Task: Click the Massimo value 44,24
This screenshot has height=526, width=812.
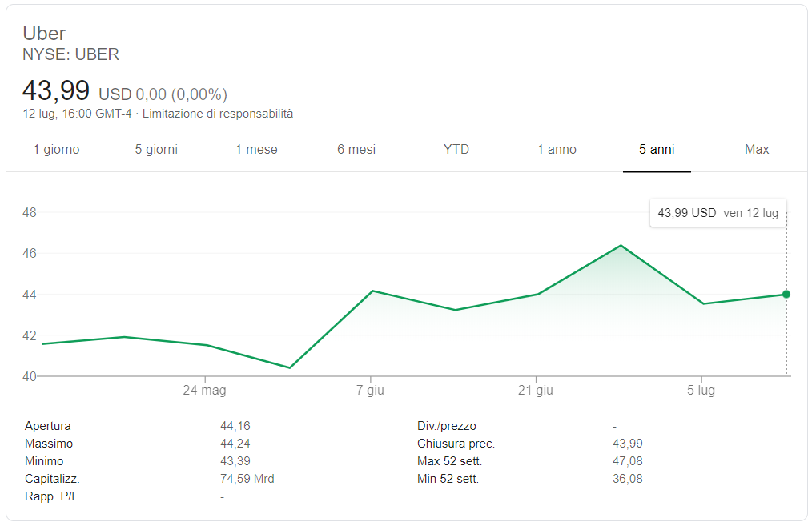Action: click(x=235, y=444)
